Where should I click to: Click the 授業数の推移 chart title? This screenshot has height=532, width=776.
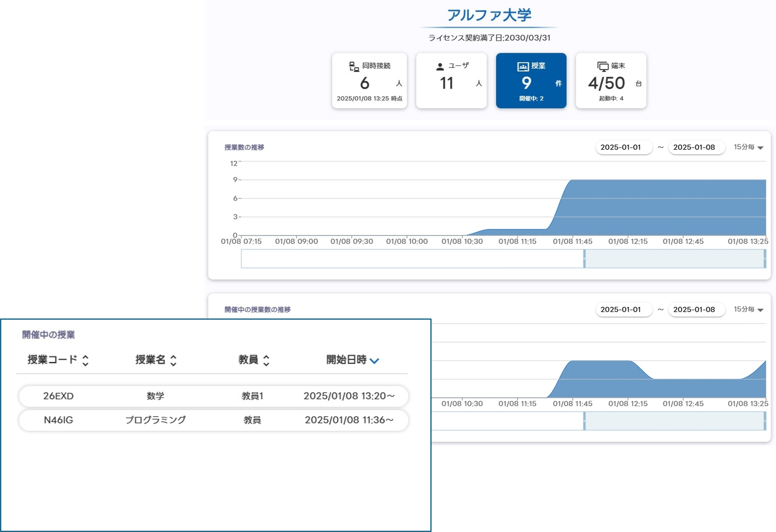coord(244,147)
